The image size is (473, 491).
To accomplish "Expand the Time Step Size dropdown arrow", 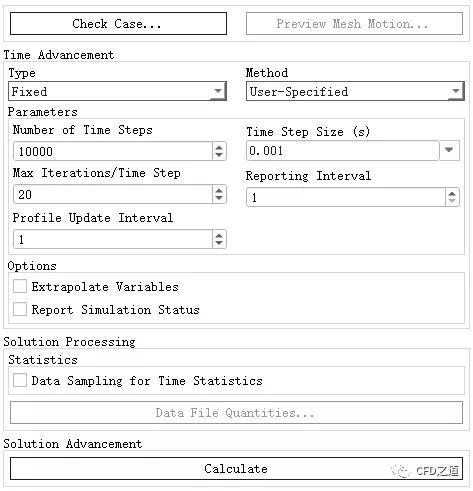I will coord(449,150).
